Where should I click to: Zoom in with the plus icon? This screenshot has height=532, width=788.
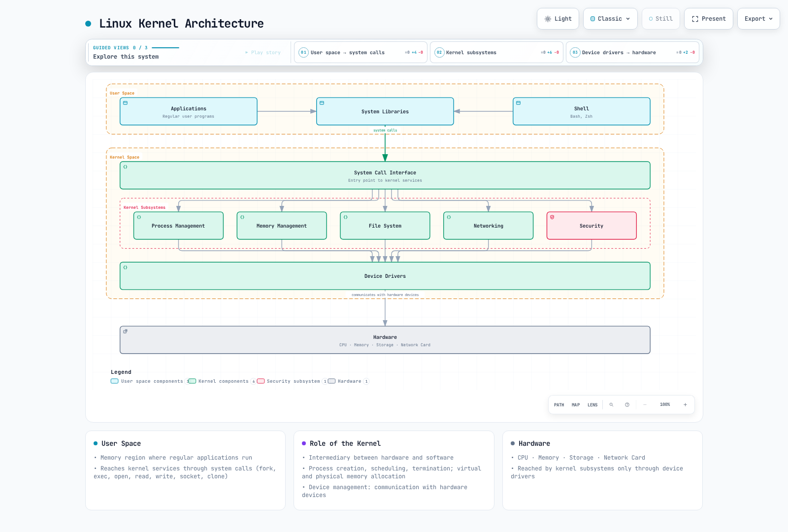685,405
